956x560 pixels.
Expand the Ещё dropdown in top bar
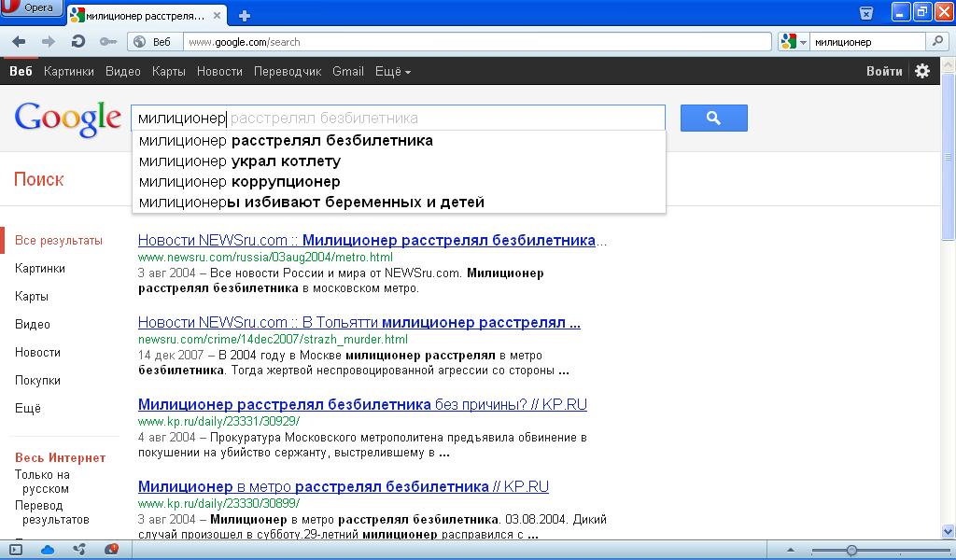tap(392, 72)
